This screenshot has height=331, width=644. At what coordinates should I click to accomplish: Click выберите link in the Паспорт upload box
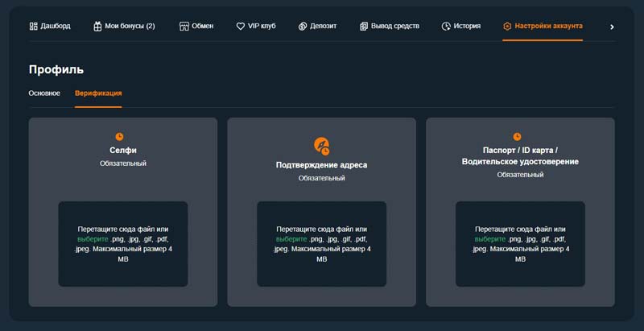click(489, 239)
